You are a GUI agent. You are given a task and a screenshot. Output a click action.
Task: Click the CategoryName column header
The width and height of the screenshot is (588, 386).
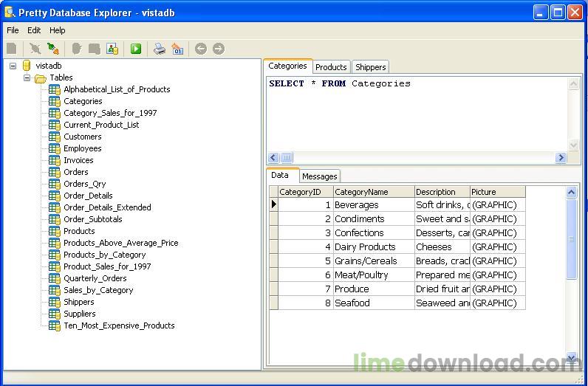pyautogui.click(x=372, y=192)
